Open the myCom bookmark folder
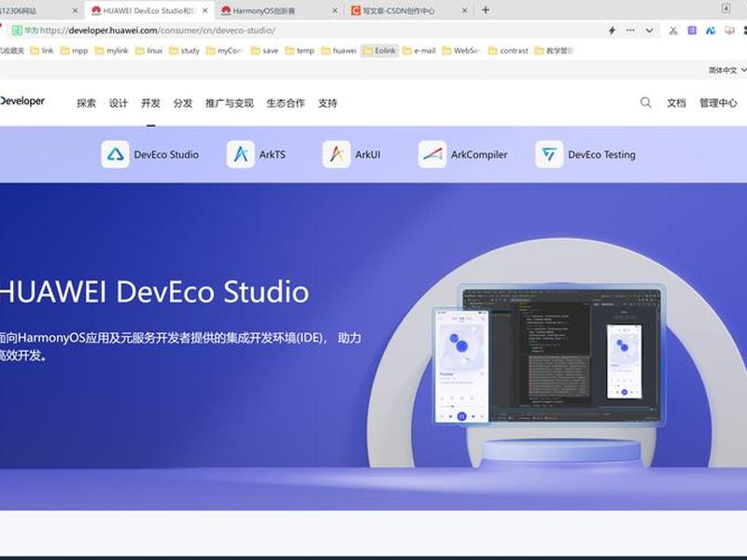This screenshot has width=747, height=560. [x=225, y=50]
